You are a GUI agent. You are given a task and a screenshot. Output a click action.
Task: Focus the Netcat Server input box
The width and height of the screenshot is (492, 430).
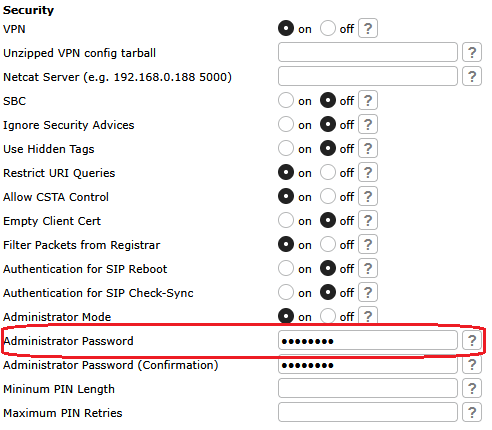coord(368,76)
